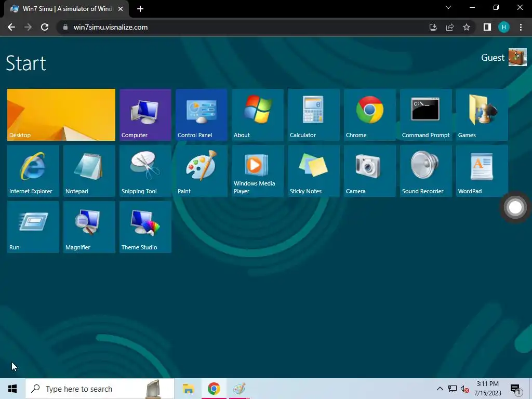Open the Paint app on taskbar
This screenshot has height=399, width=532.
pyautogui.click(x=240, y=389)
